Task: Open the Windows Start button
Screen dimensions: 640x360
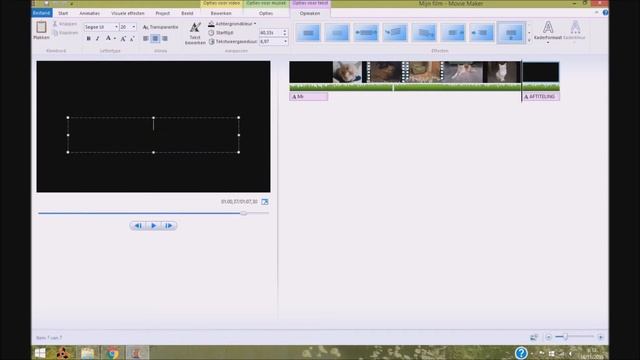Action: click(40, 353)
